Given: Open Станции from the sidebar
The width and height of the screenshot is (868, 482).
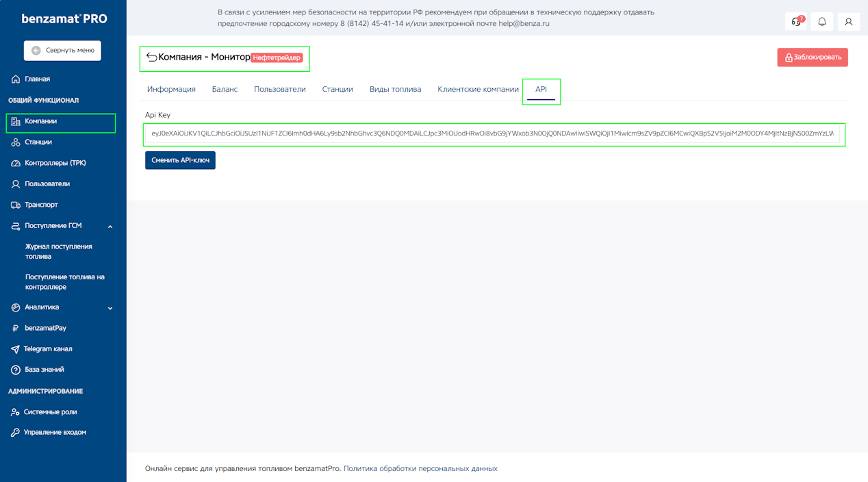Looking at the screenshot, I should click(x=38, y=142).
